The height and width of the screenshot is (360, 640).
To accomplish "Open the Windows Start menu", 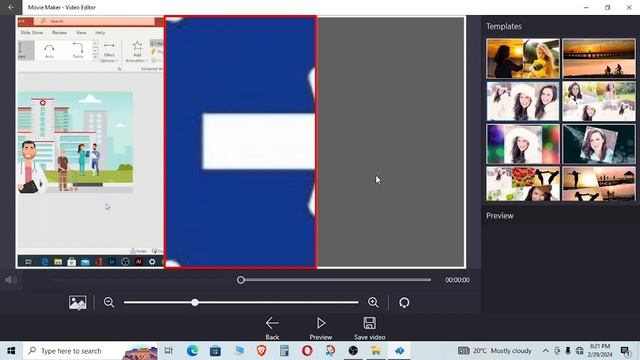I will click(x=11, y=351).
